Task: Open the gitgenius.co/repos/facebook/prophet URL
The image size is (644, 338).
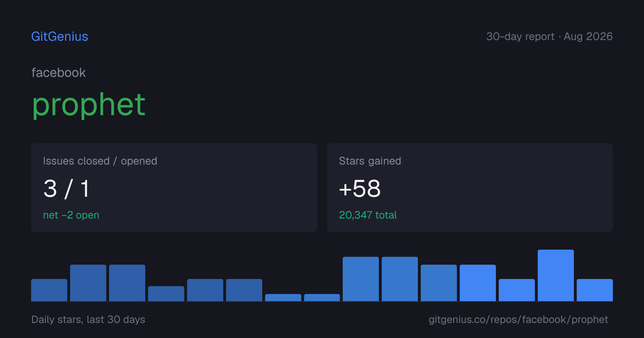Action: tap(518, 319)
